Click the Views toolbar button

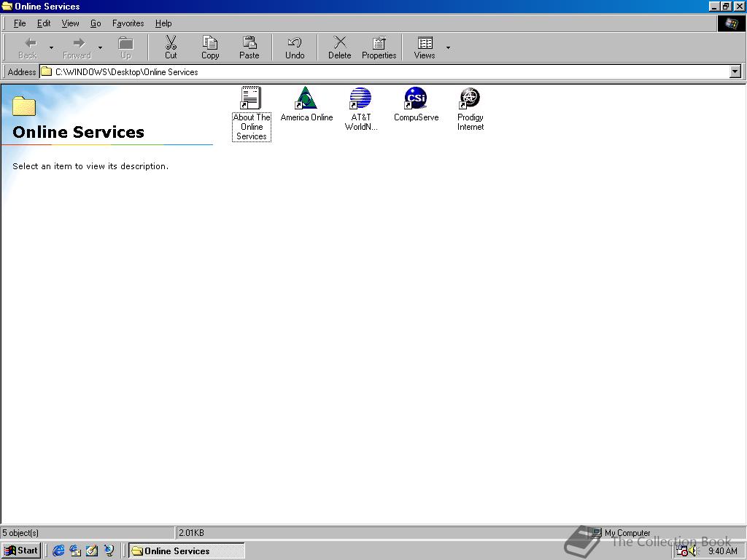point(425,47)
